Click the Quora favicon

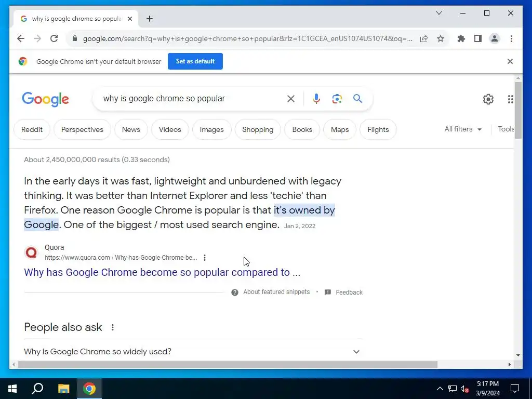coord(31,252)
